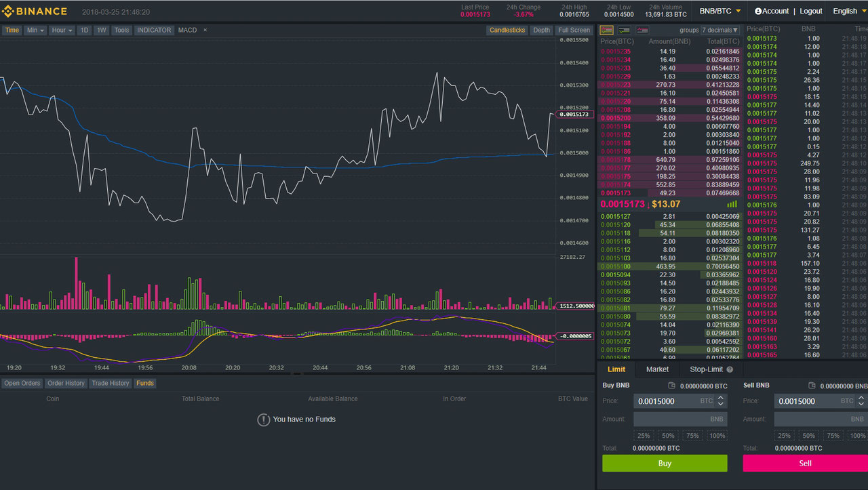Click the Logout link

click(x=811, y=11)
